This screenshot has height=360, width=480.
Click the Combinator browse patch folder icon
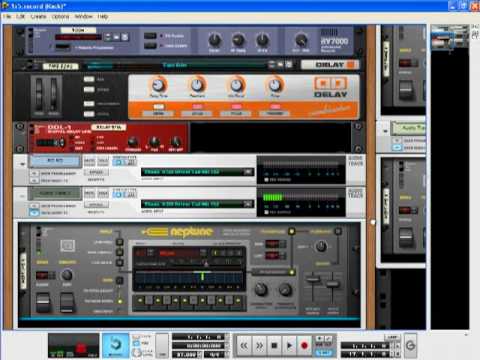(x=280, y=64)
